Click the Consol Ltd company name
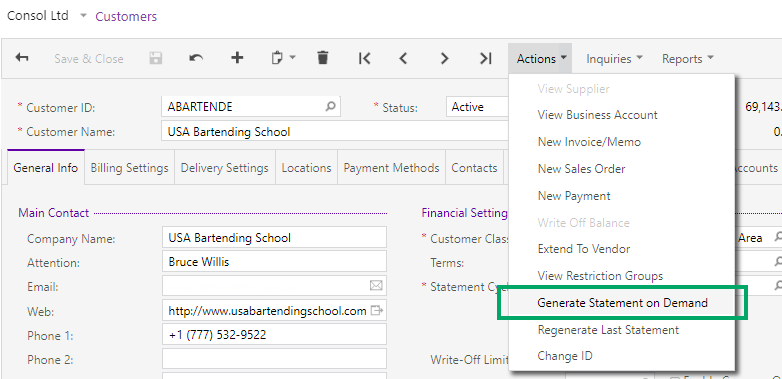Image resolution: width=782 pixels, height=379 pixels. coord(38,15)
